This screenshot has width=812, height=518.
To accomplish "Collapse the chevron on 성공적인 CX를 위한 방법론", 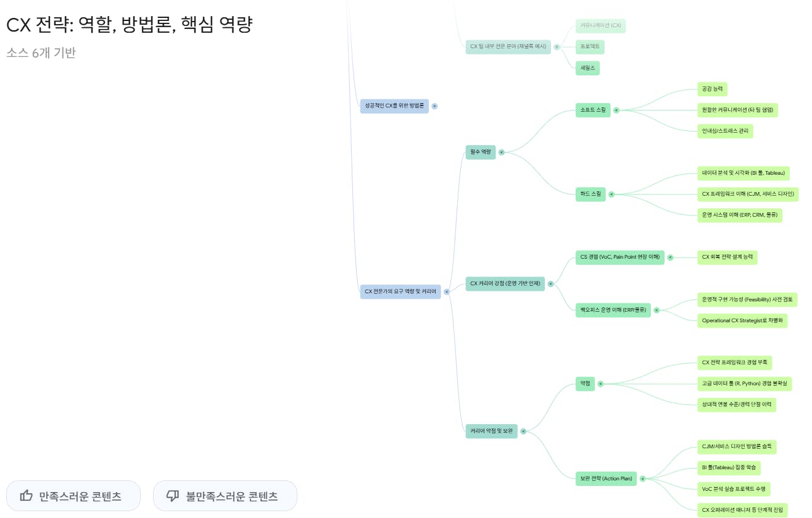I will 435,106.
